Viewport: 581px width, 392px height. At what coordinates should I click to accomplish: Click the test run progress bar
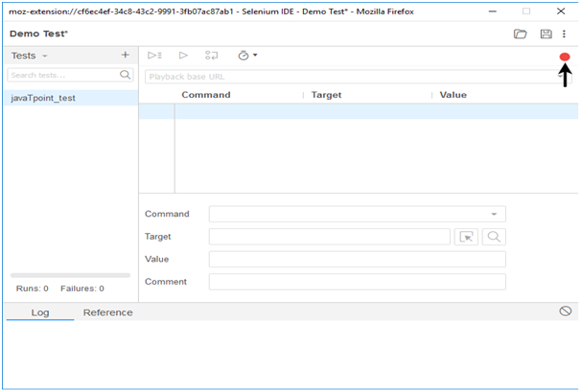pos(70,275)
